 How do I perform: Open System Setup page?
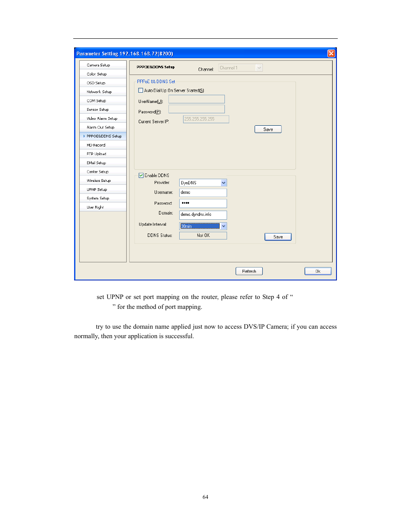[x=103, y=198]
